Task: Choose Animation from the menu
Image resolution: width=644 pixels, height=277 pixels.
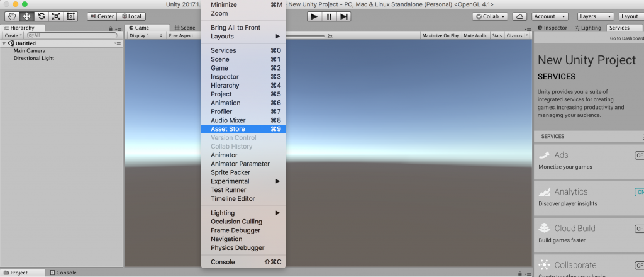Action: coord(243,103)
